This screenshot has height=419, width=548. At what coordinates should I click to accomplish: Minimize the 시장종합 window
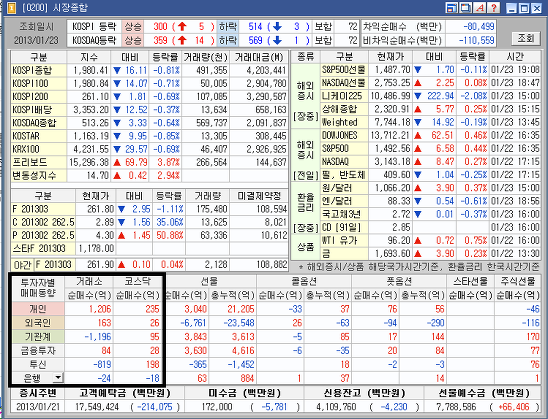pos(512,8)
